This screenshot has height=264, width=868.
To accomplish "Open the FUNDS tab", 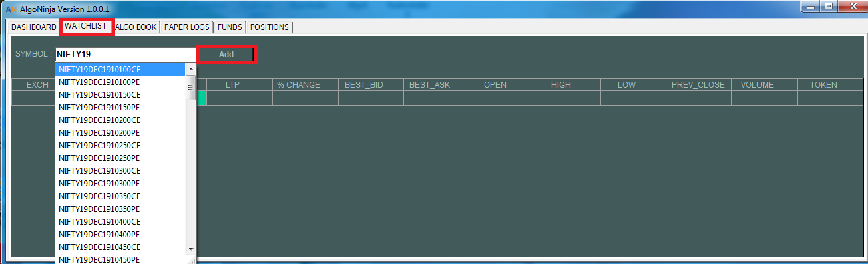I will (x=230, y=27).
